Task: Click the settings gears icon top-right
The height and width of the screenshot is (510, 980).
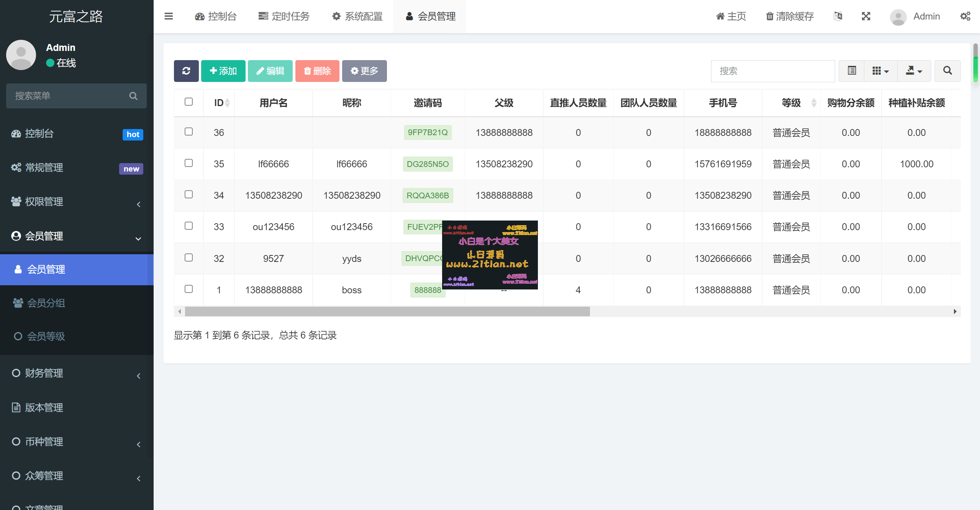Action: pos(965,16)
